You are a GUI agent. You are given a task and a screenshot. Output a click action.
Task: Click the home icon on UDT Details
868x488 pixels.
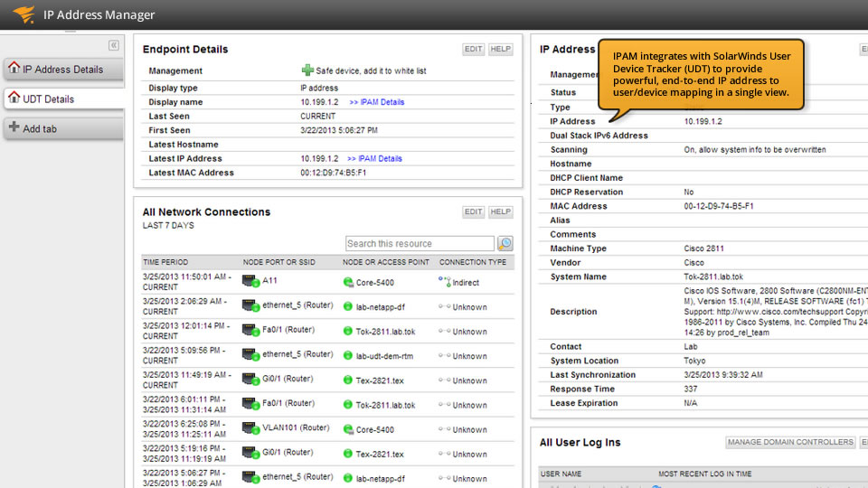[14, 98]
